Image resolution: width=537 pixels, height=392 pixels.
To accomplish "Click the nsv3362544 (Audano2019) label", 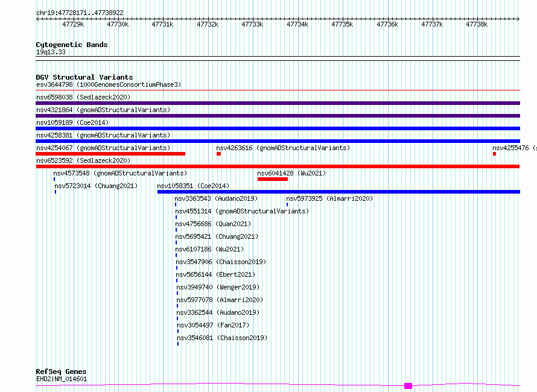I will (x=218, y=312).
